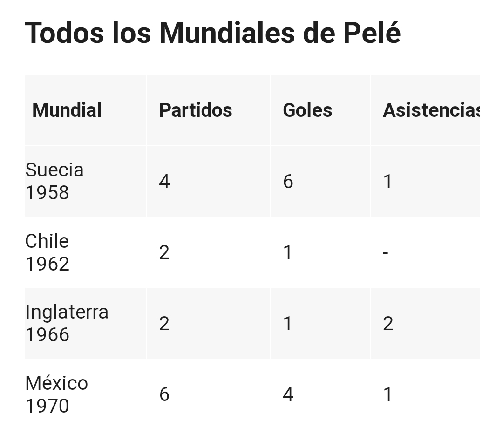503x448 pixels.
Task: Click the Chile 1962 row label
Action: pyautogui.click(x=47, y=252)
